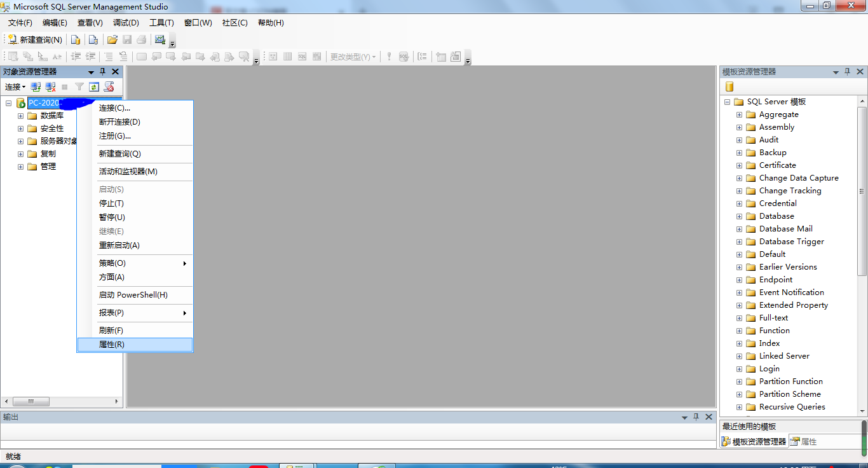Click the Activity Monitor toolbar icon

160,39
